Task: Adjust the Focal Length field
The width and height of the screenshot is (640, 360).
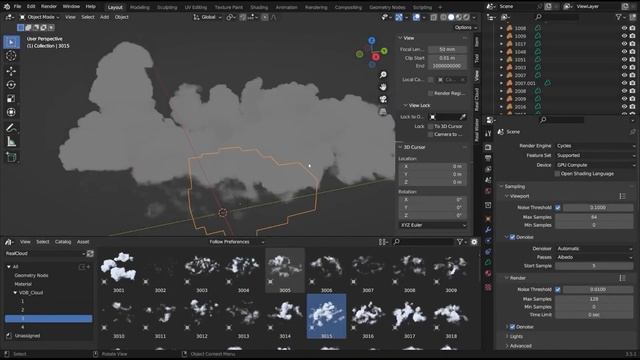Action: pos(447,49)
